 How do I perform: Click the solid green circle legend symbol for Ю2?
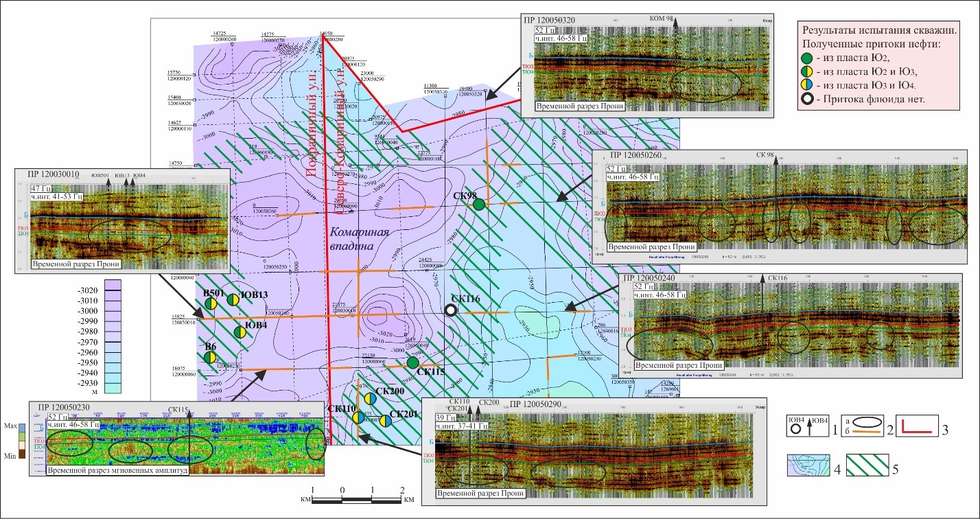pos(806,57)
